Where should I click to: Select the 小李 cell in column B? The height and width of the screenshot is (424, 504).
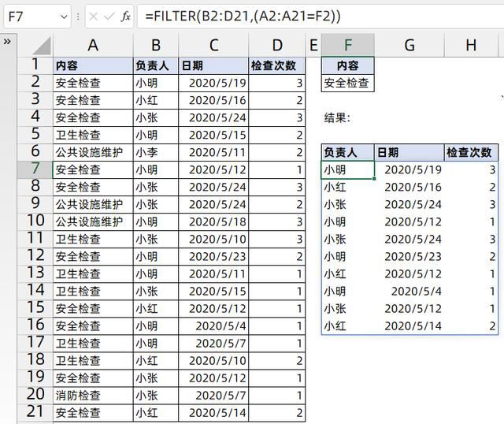pos(155,152)
